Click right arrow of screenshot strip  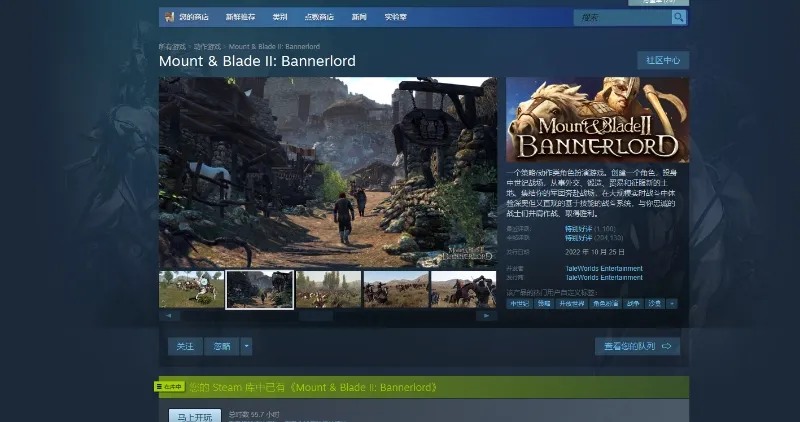click(487, 315)
